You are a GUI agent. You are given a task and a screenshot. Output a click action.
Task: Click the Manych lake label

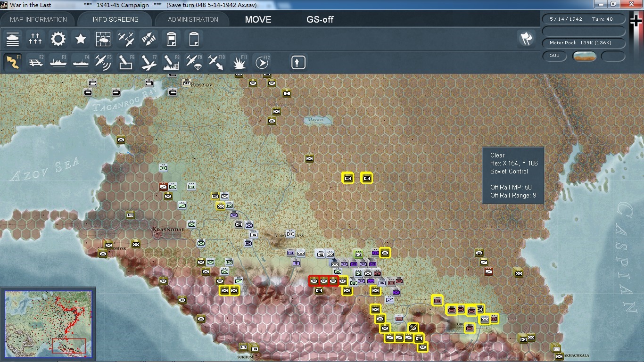click(314, 120)
